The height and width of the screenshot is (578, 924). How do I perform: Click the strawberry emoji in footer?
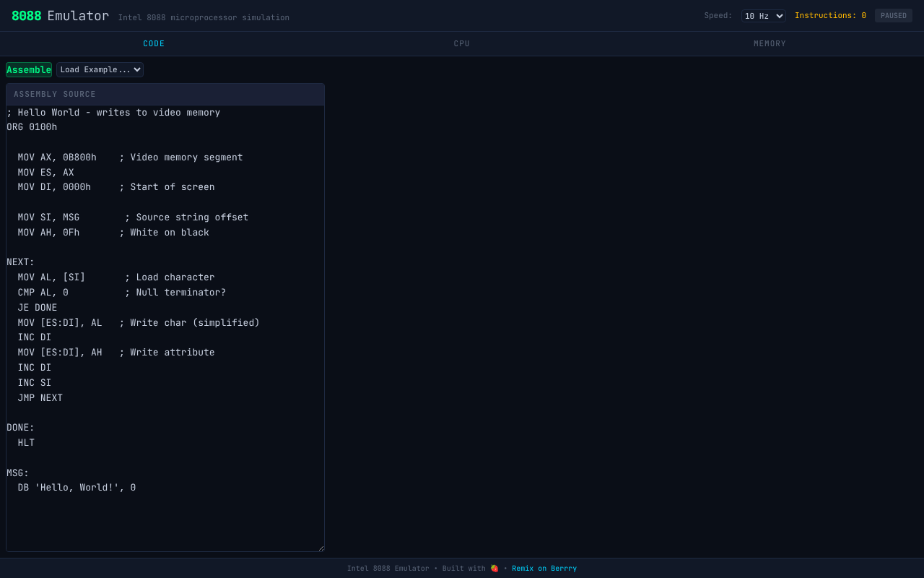(x=494, y=569)
